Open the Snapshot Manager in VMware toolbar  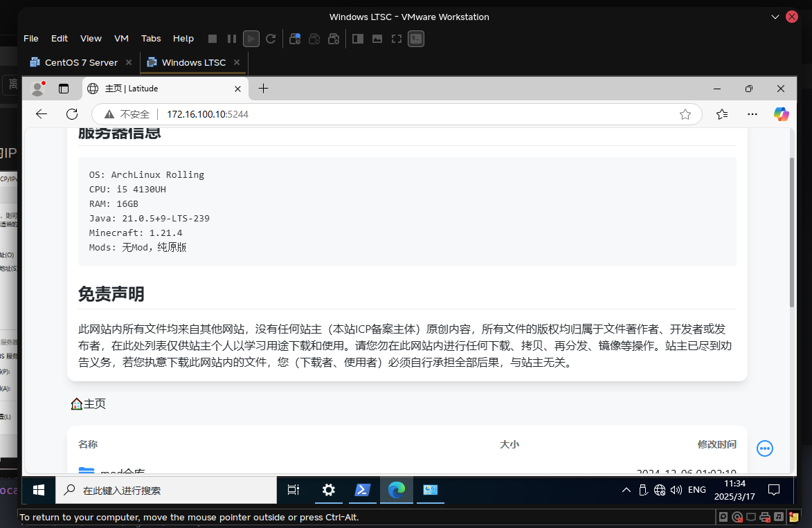coord(334,38)
